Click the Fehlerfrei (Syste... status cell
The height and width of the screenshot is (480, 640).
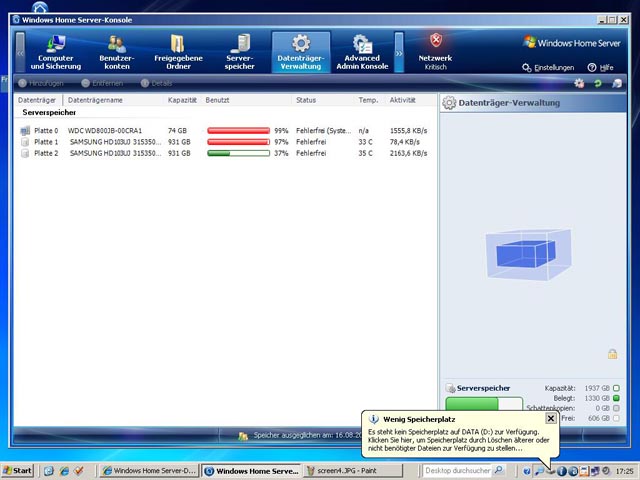click(x=323, y=131)
